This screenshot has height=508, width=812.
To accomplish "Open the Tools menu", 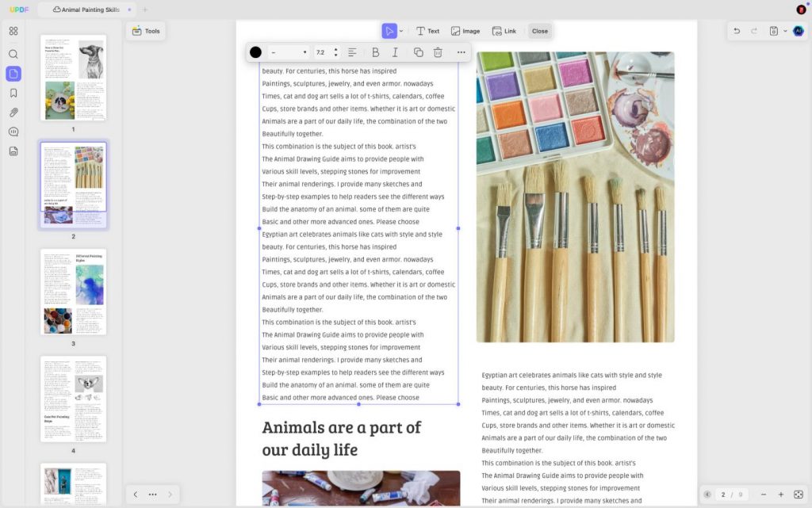I will (x=145, y=30).
